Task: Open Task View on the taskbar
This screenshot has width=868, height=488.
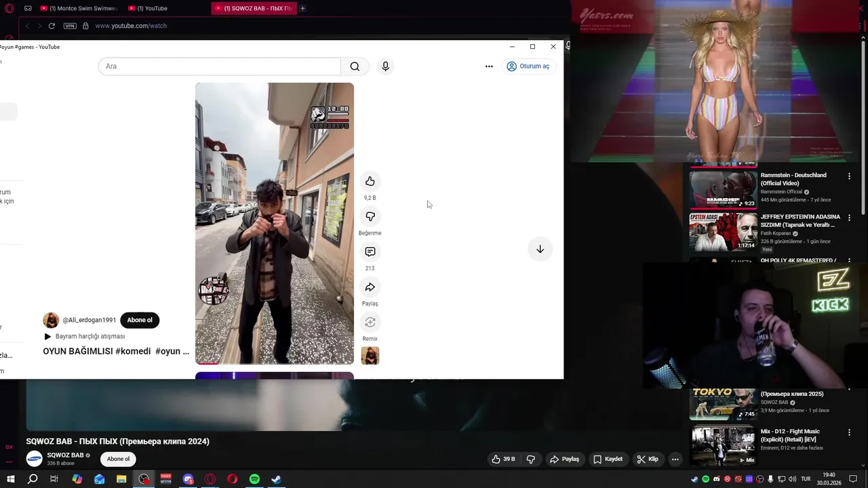Action: [x=54, y=479]
